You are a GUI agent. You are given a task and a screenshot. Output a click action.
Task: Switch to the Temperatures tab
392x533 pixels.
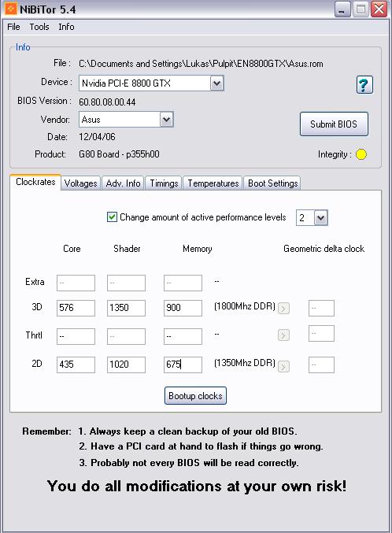213,183
